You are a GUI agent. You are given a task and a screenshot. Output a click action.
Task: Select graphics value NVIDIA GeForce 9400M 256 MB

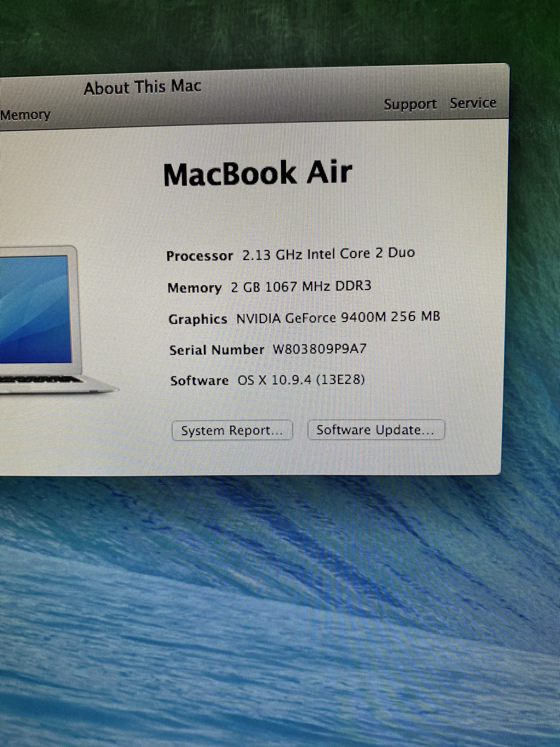coord(338,317)
